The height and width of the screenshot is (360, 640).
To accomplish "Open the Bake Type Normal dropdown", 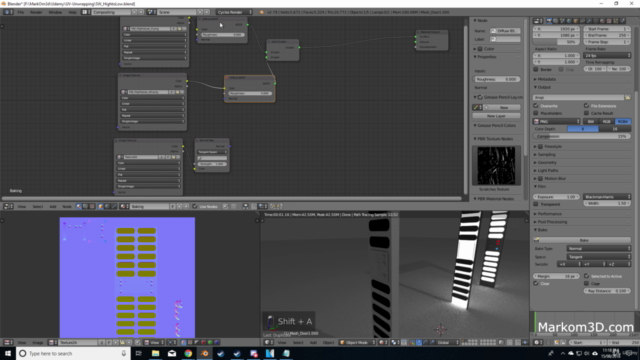I will point(598,249).
